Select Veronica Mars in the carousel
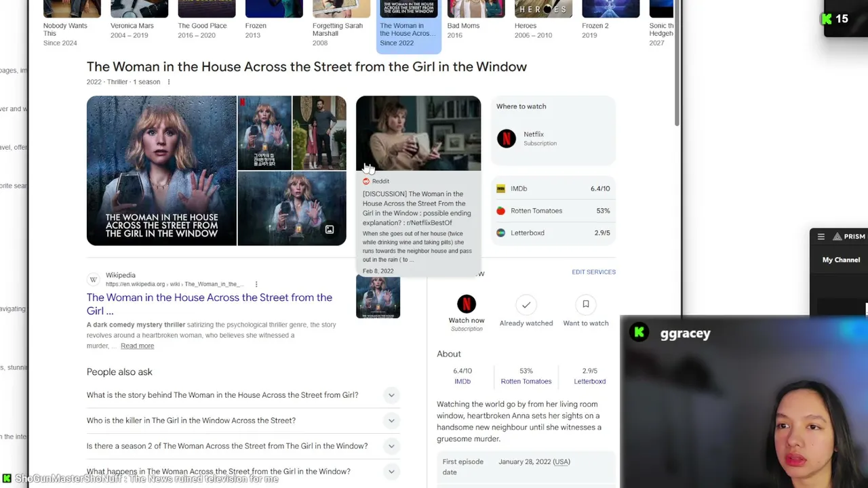 coord(139,20)
